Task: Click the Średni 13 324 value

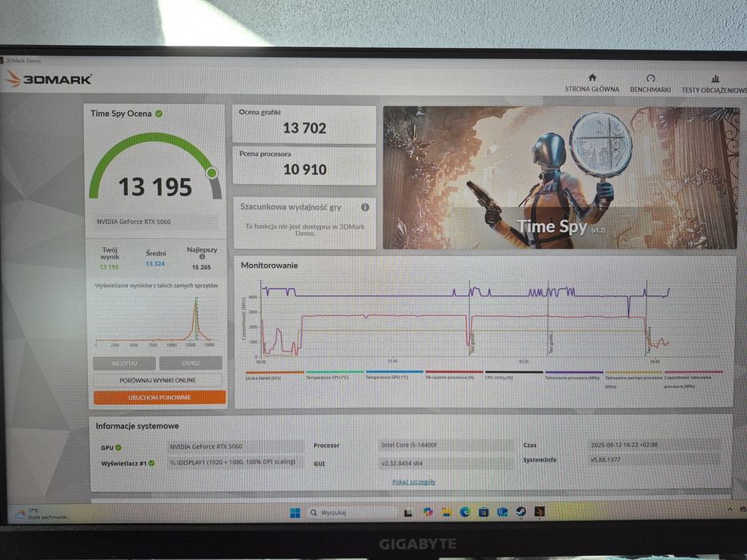Action: 155,263
